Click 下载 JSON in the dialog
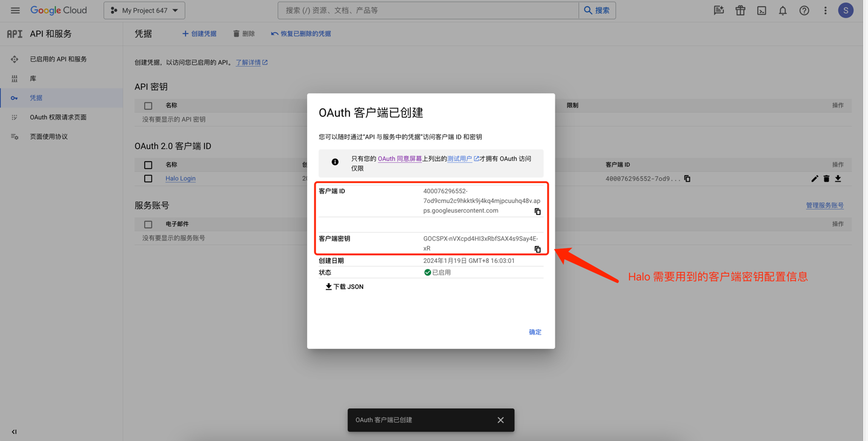This screenshot has width=868, height=441. (x=344, y=287)
